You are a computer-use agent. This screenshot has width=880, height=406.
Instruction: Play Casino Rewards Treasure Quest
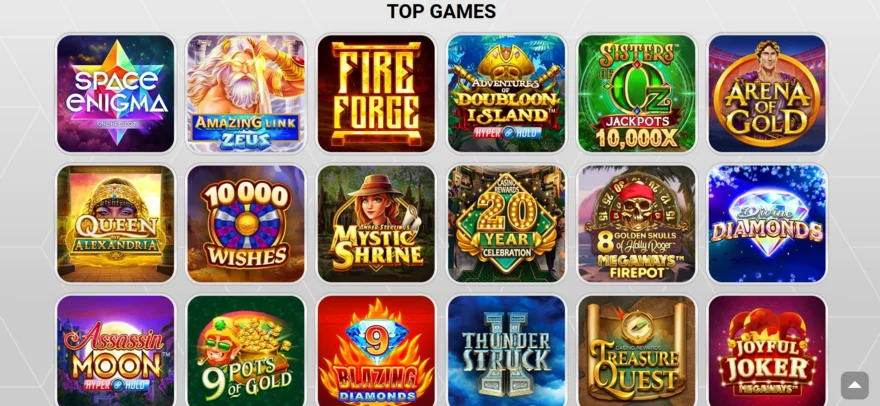coord(637,350)
